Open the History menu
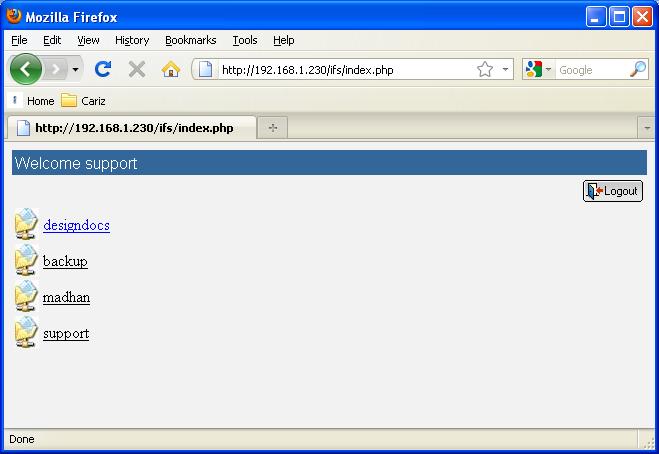Screen dimensions: 659x454 [132, 40]
